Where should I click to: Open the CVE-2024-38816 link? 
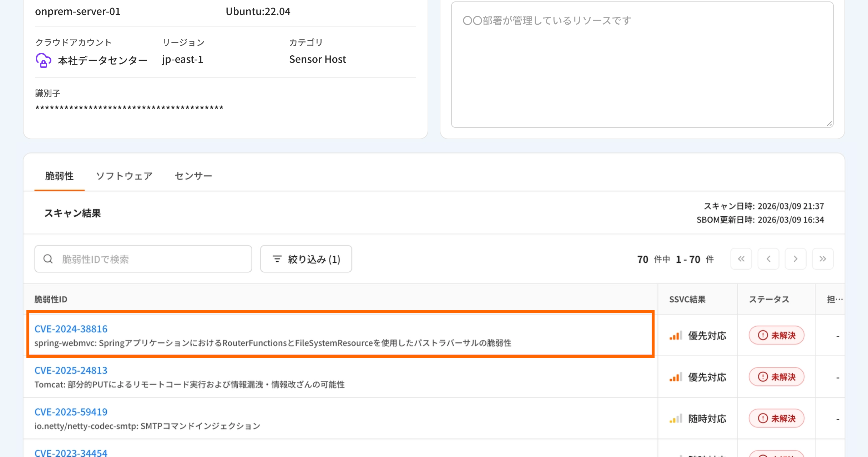(x=71, y=329)
